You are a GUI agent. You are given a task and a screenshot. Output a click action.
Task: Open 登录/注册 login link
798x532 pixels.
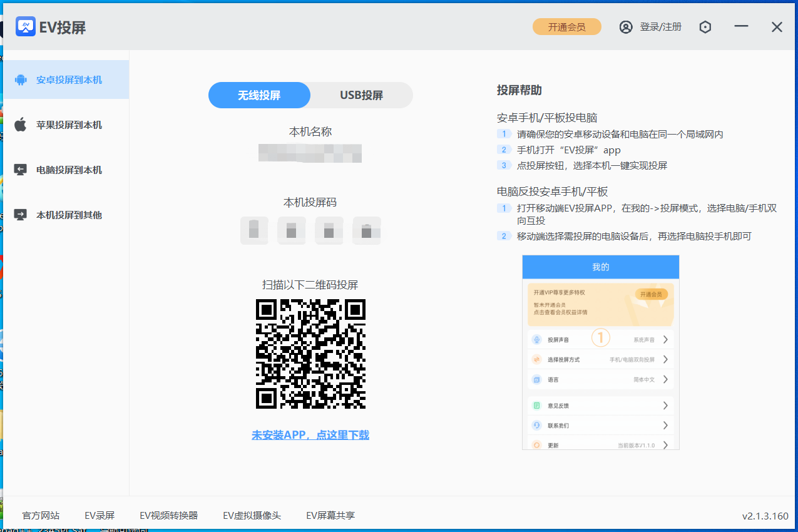click(x=660, y=27)
